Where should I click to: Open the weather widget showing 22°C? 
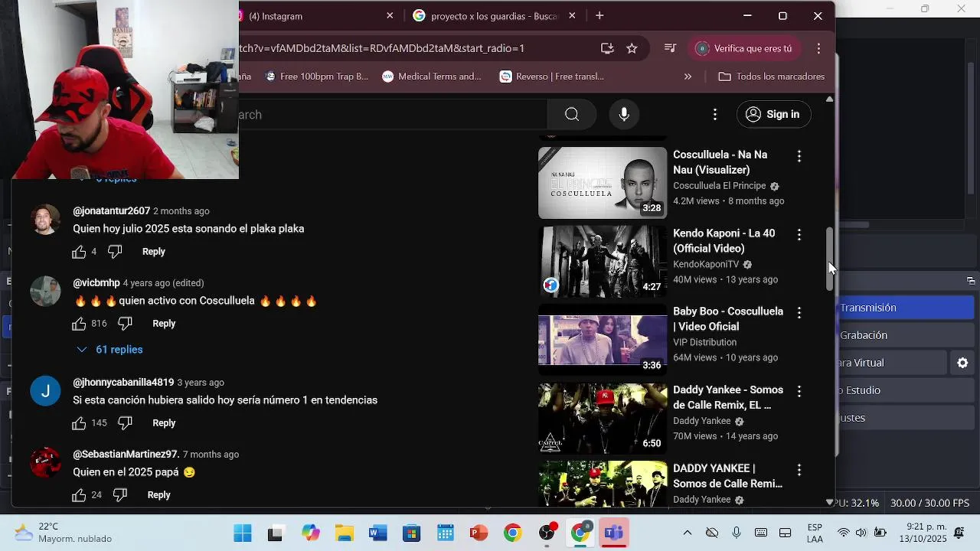pos(64,533)
